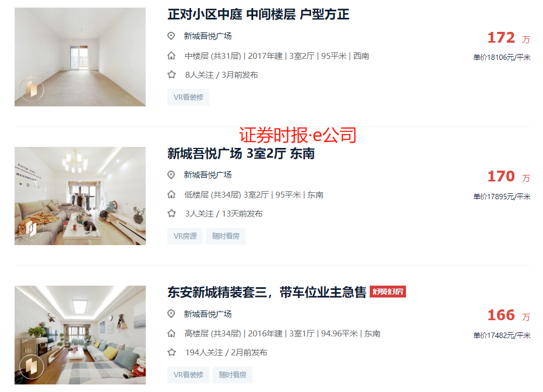Click the 新城吾悦广场 community link in the 170万 listing

tap(208, 175)
